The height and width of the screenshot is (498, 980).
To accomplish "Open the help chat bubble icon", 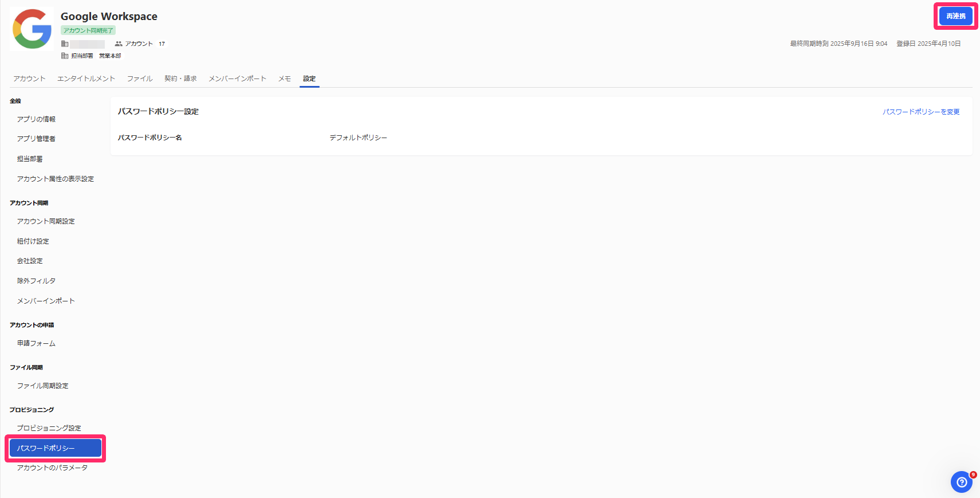I will (961, 482).
